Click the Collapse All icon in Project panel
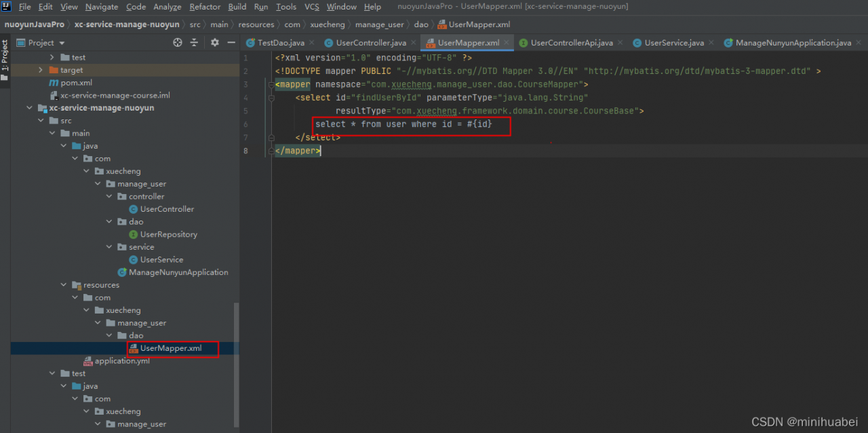The width and height of the screenshot is (868, 433). point(194,42)
